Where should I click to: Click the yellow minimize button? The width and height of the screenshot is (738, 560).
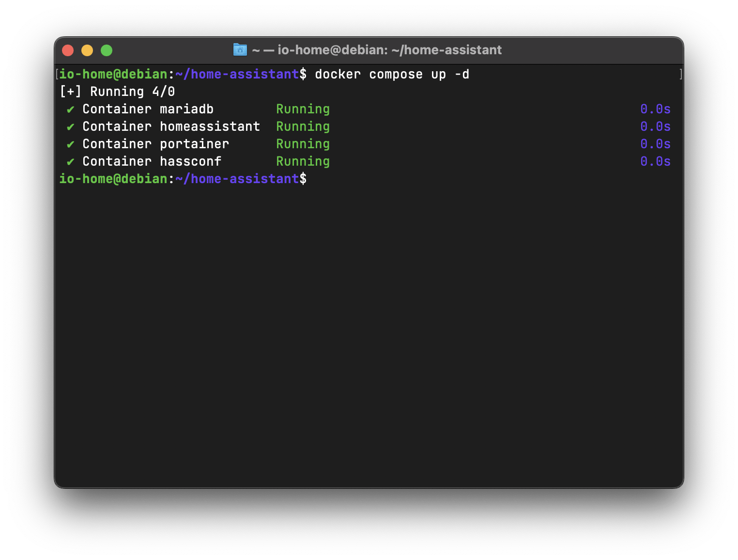click(x=87, y=50)
